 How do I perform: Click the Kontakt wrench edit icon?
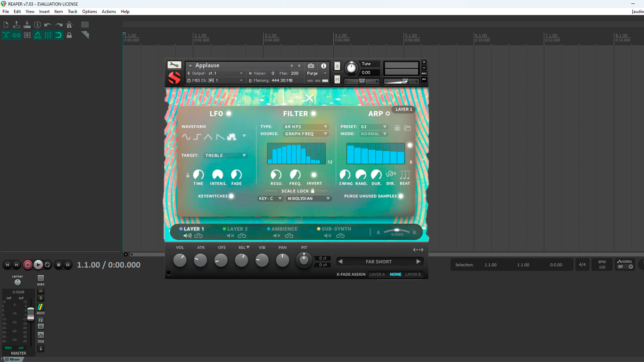click(x=174, y=65)
